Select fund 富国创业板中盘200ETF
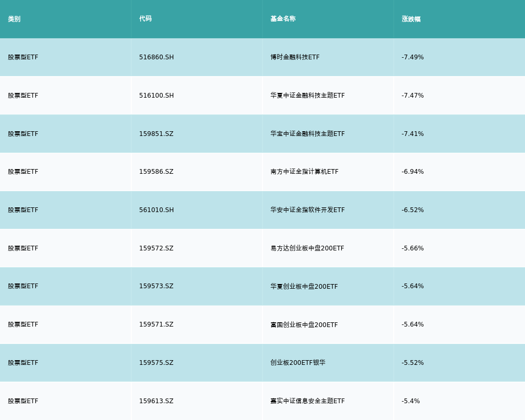 tap(304, 324)
